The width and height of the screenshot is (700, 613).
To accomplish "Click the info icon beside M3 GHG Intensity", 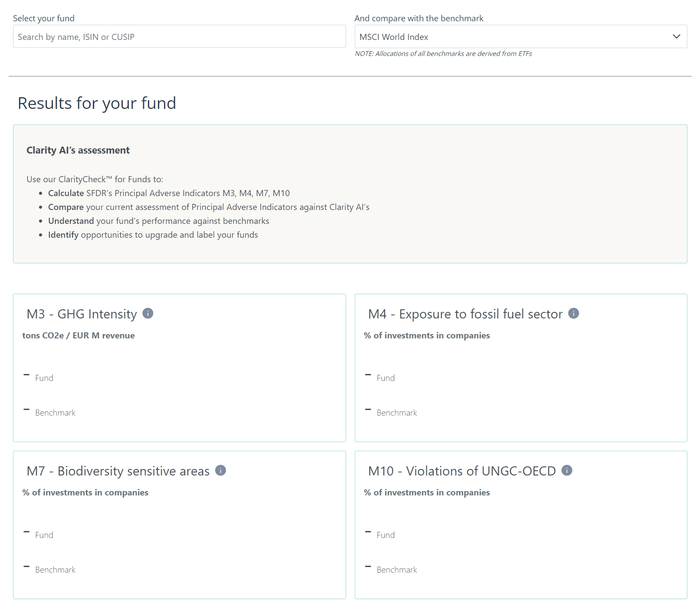I will click(x=148, y=313).
